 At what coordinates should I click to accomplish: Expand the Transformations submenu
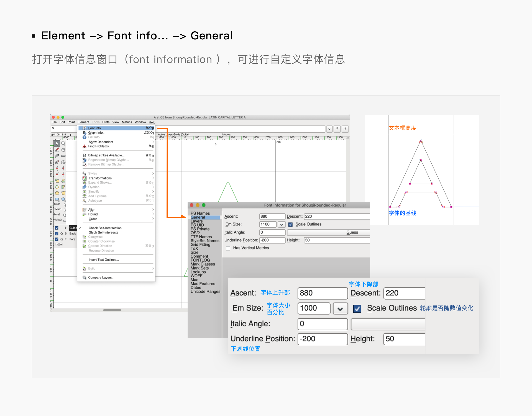pos(116,178)
